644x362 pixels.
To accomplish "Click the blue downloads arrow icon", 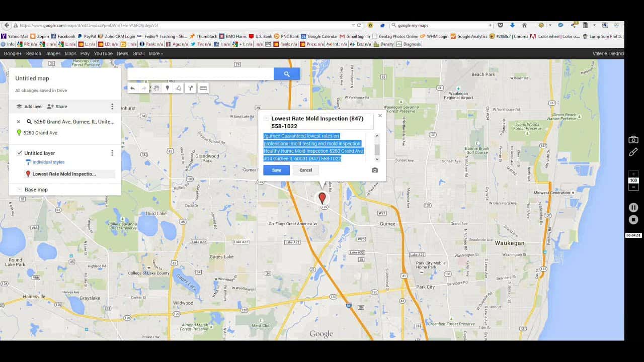I will click(512, 25).
